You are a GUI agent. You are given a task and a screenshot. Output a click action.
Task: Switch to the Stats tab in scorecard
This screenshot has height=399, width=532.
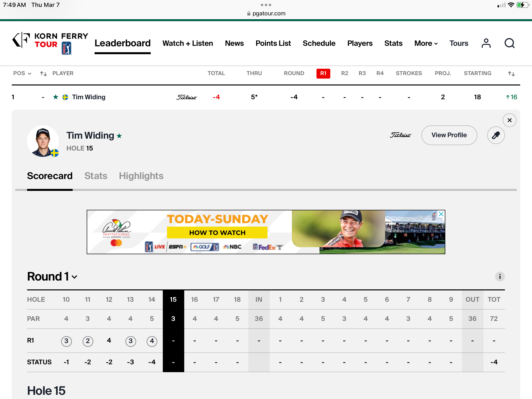pos(96,176)
